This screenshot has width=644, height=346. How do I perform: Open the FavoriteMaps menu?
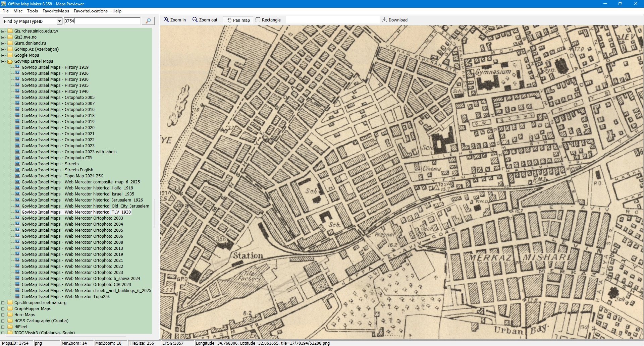pyautogui.click(x=56, y=11)
